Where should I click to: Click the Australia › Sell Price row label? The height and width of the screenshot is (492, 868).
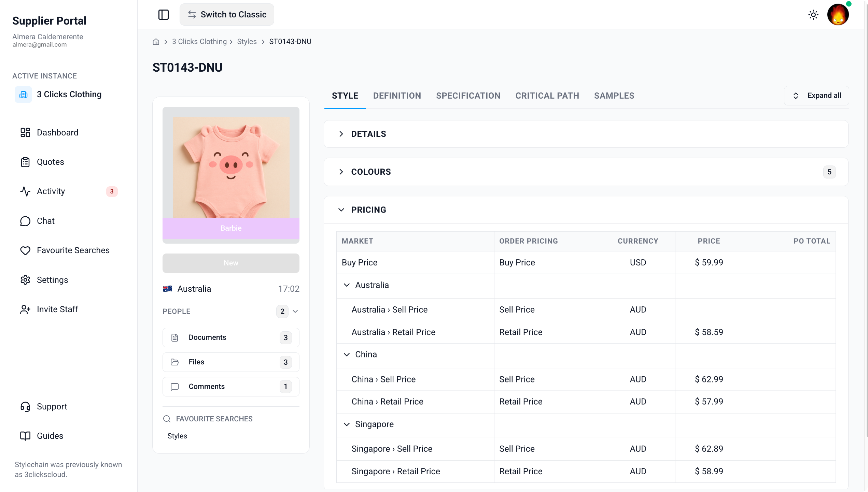tap(389, 309)
